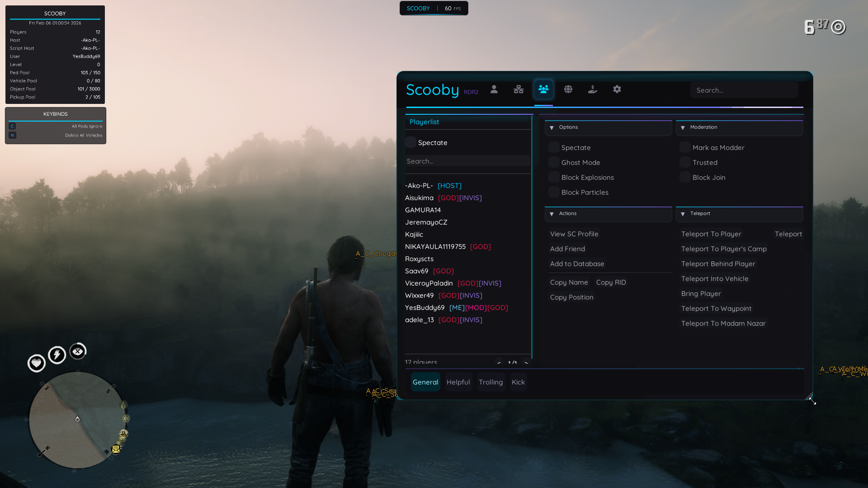Click the player search field in Playerlist

pyautogui.click(x=468, y=161)
